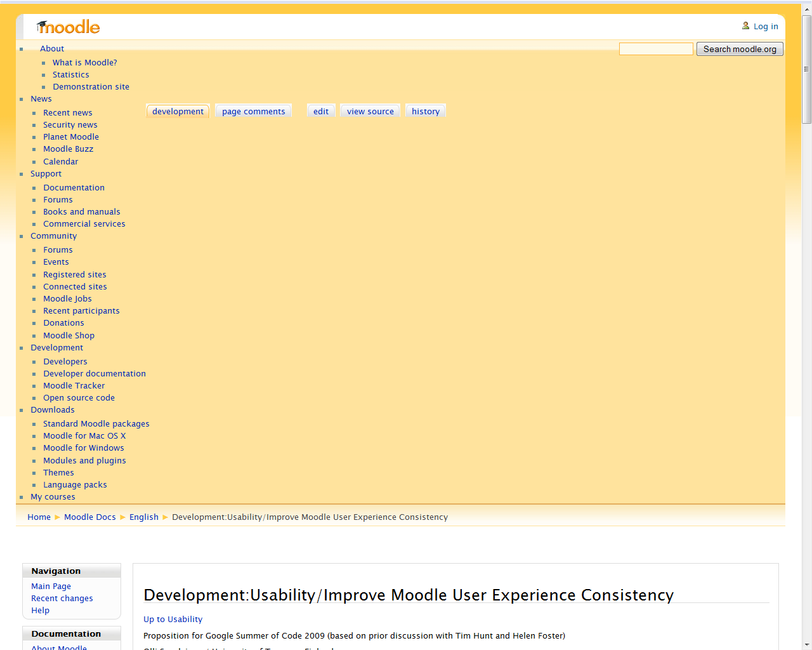Image resolution: width=812 pixels, height=650 pixels.
Task: Open Connected sites link
Action: coord(75,287)
